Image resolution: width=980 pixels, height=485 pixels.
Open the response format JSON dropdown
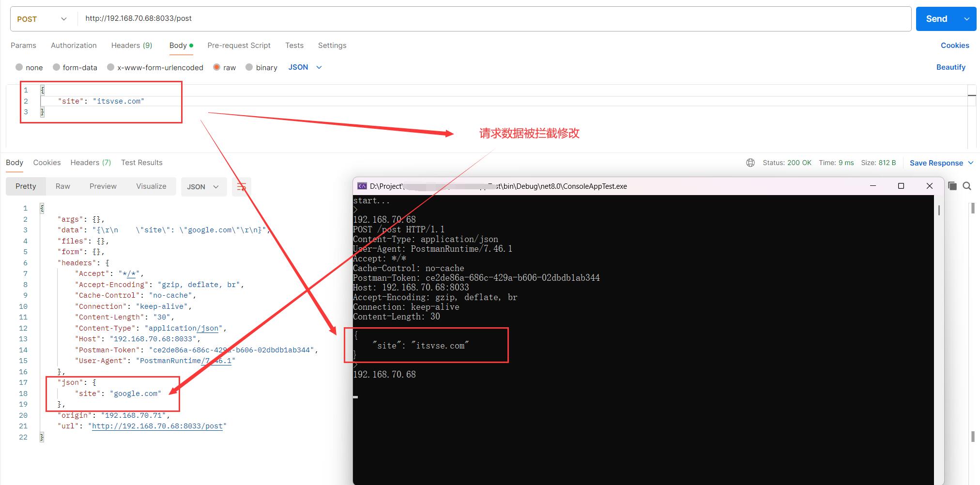coord(203,187)
